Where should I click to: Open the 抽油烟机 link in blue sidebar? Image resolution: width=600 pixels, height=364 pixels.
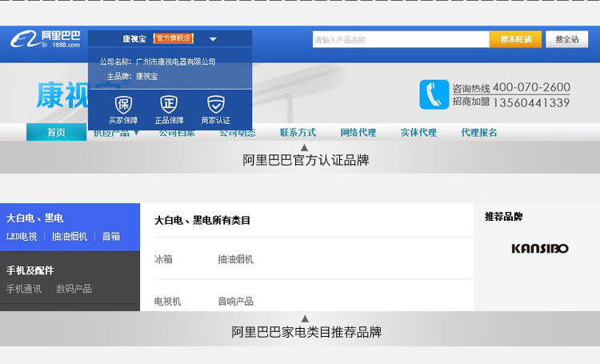(x=70, y=237)
